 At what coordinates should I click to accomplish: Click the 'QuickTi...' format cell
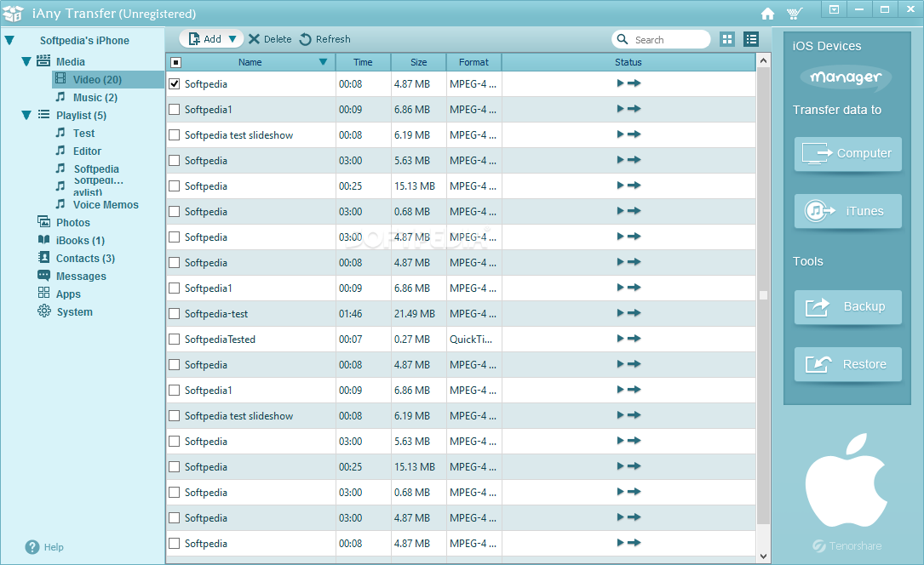pyautogui.click(x=471, y=339)
